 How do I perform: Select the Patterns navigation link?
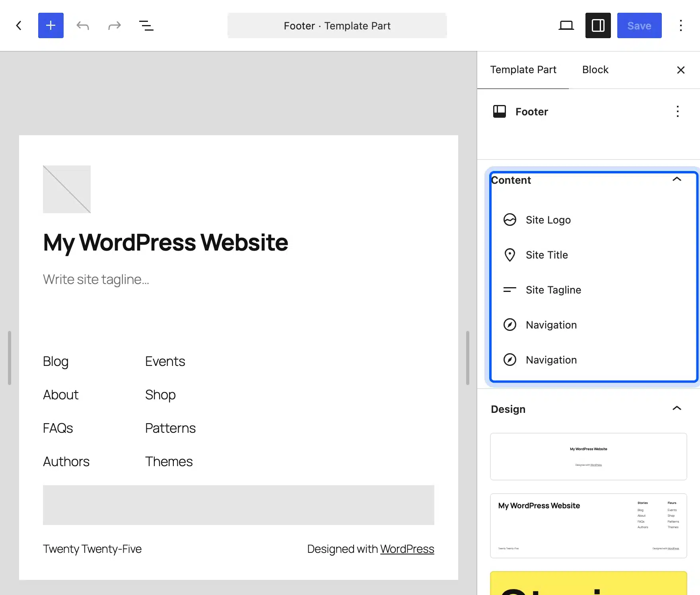[x=170, y=428]
